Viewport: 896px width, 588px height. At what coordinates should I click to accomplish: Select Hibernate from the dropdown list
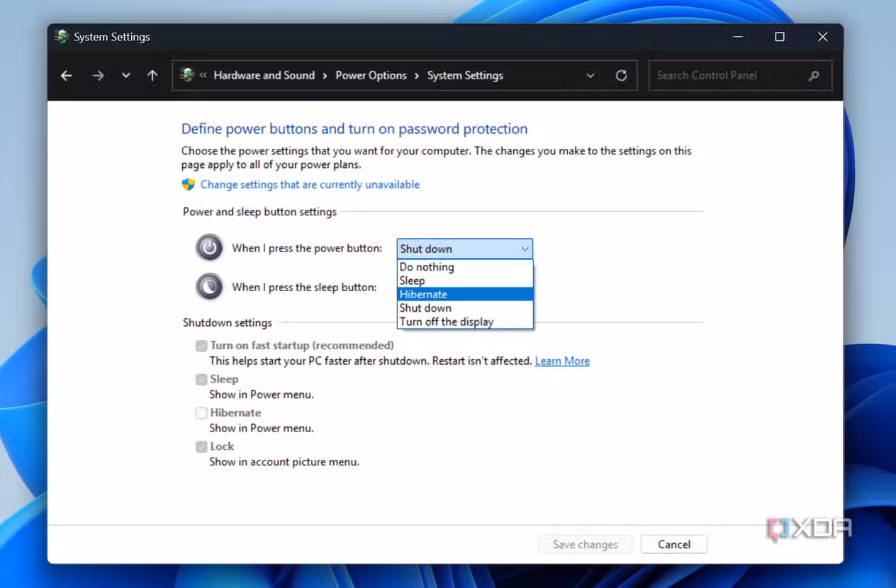point(464,294)
